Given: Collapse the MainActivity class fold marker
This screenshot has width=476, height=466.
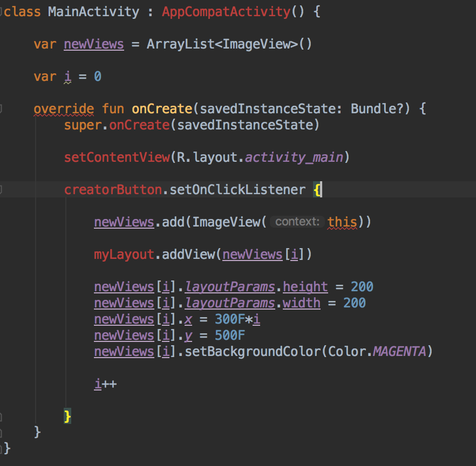Looking at the screenshot, I should coord(2,11).
